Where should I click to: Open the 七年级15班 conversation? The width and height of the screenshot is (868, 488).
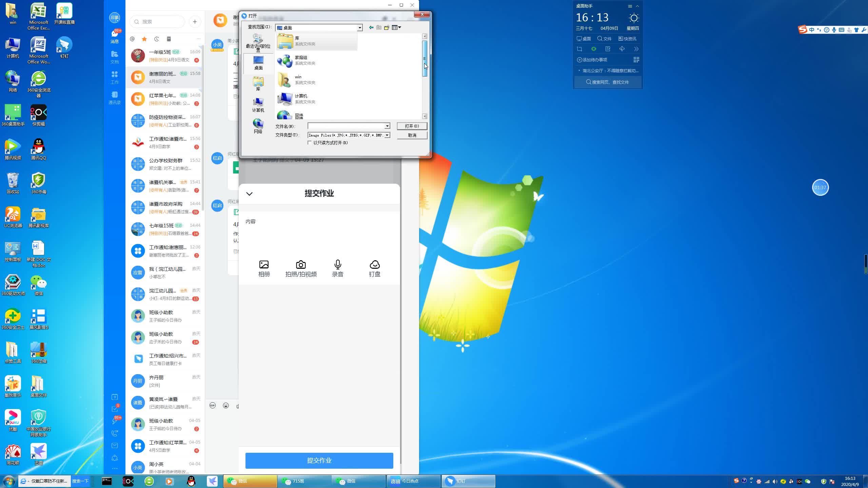164,229
